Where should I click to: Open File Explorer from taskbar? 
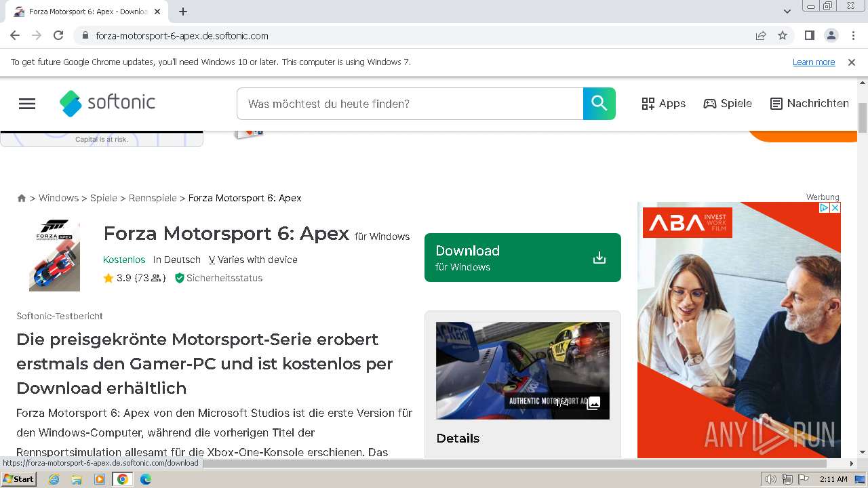pyautogui.click(x=77, y=479)
